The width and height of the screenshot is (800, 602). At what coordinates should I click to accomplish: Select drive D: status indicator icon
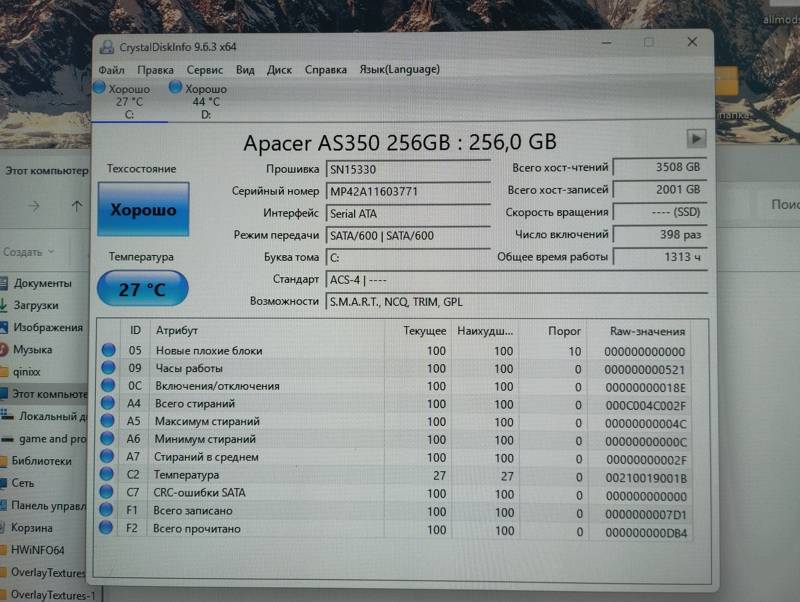point(176,88)
